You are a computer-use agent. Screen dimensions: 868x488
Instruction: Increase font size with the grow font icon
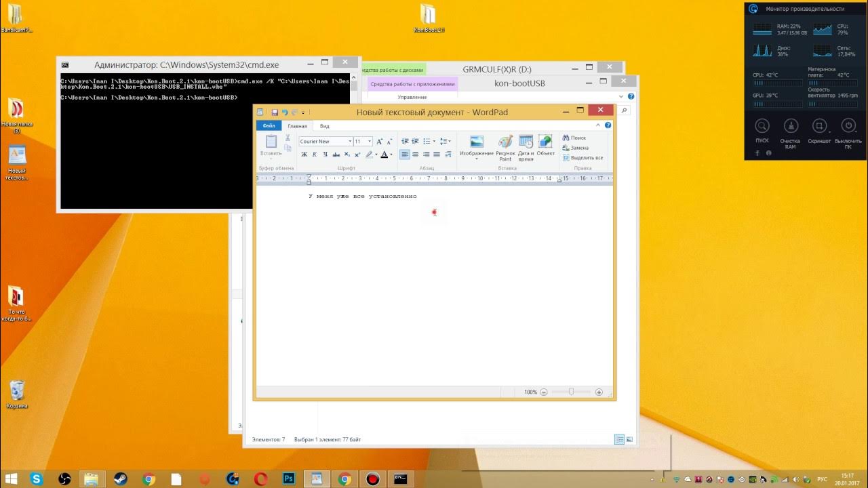click(380, 142)
